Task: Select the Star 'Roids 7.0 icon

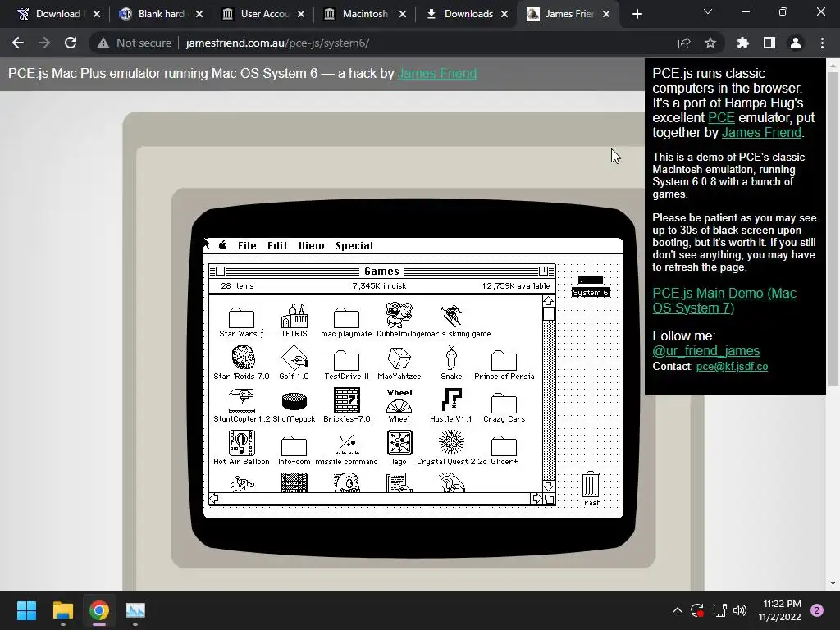Action: point(243,358)
